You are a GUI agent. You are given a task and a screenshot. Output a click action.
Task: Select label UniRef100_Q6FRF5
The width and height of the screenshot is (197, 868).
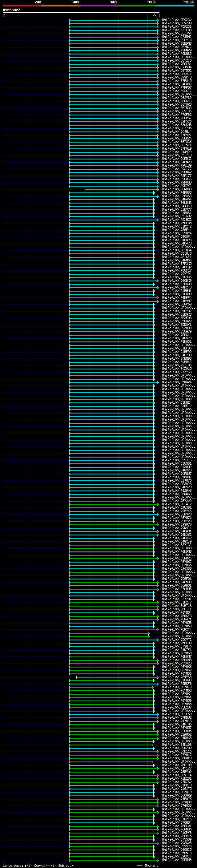177,836
